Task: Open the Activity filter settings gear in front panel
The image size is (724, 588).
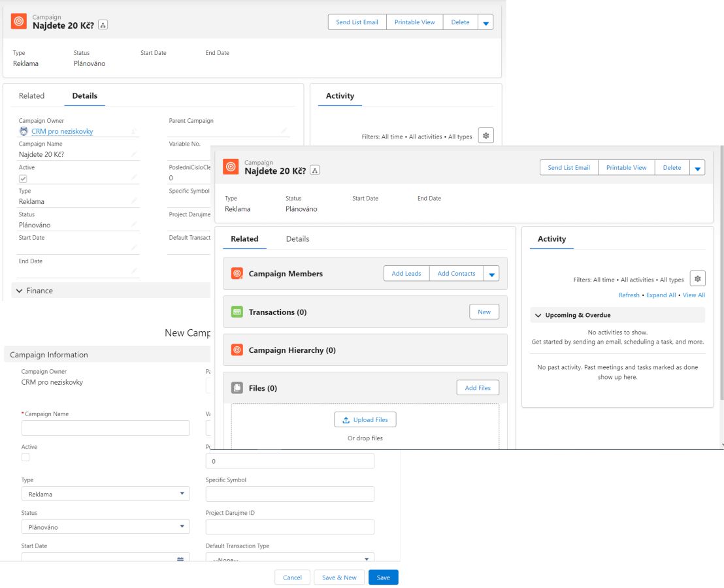Action: pos(697,279)
